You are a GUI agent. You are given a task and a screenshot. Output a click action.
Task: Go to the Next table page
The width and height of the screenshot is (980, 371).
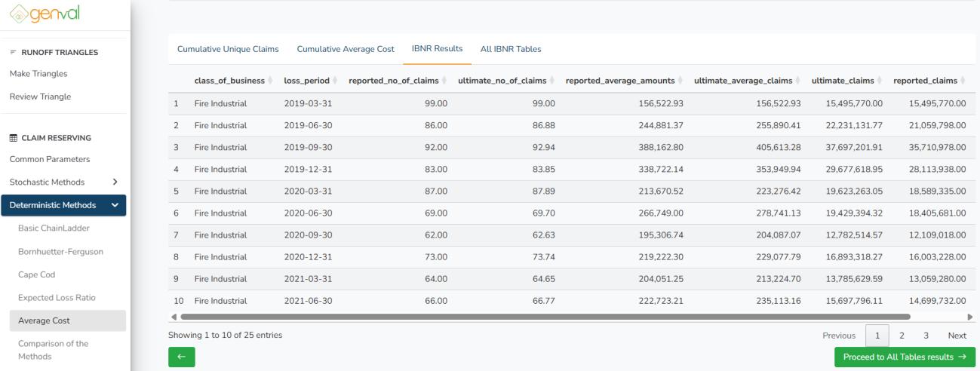coord(957,336)
